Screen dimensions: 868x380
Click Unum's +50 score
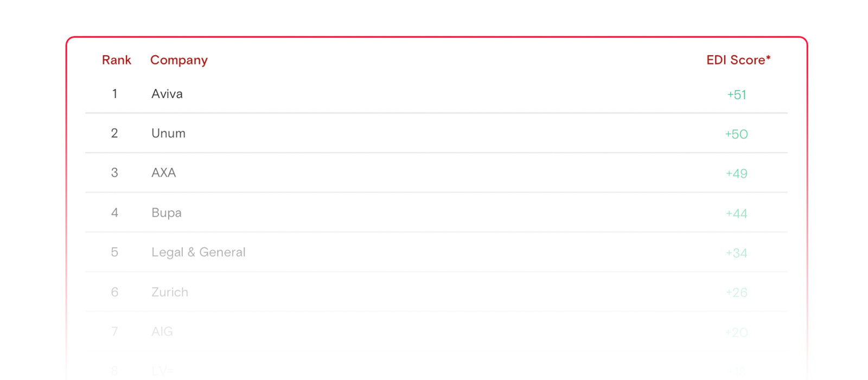[x=737, y=134]
